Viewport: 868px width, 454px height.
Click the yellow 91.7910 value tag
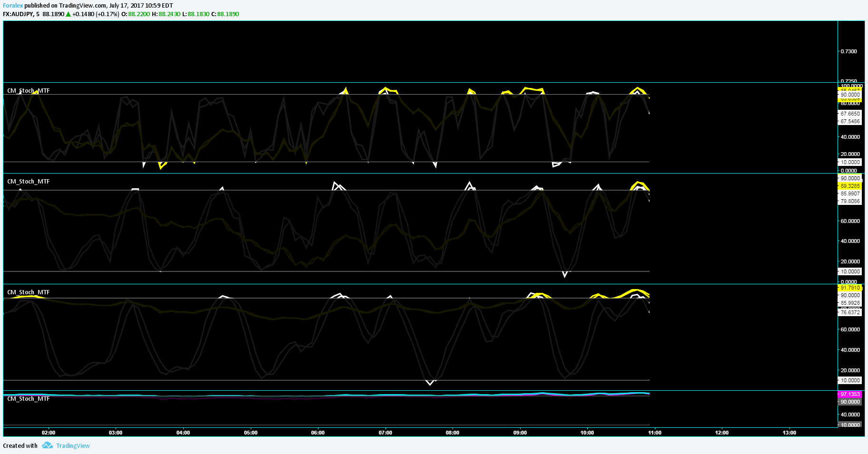(x=850, y=288)
